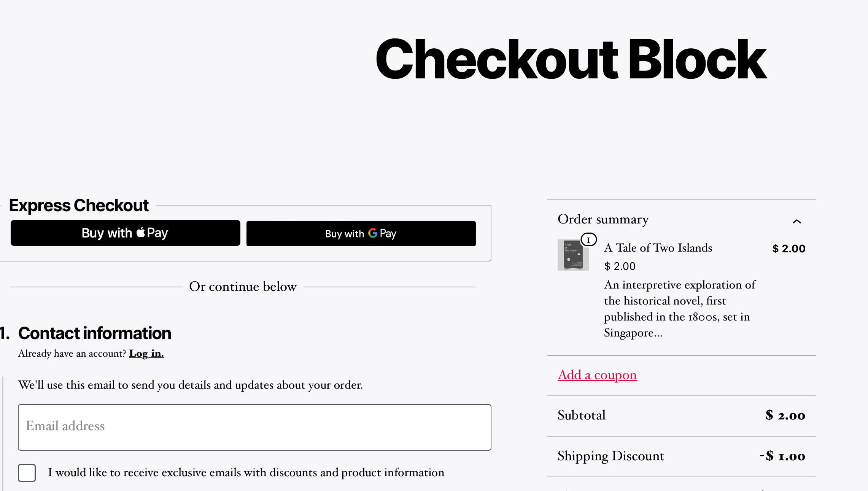868x491 pixels.
Task: Open the Add a coupon link
Action: click(597, 375)
